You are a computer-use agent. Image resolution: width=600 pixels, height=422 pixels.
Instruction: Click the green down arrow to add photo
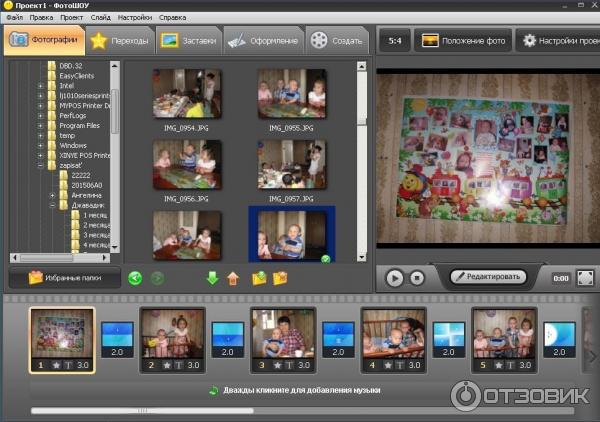click(212, 278)
